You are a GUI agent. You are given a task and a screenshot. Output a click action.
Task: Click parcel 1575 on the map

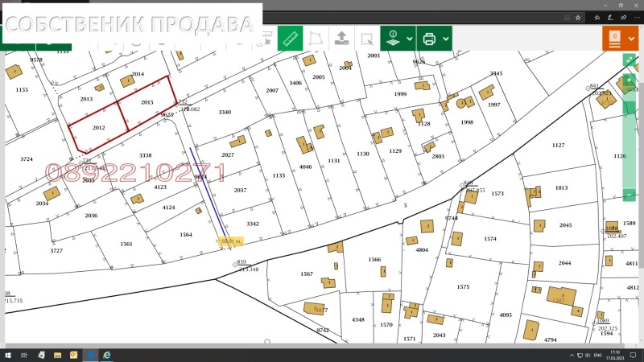(x=463, y=287)
